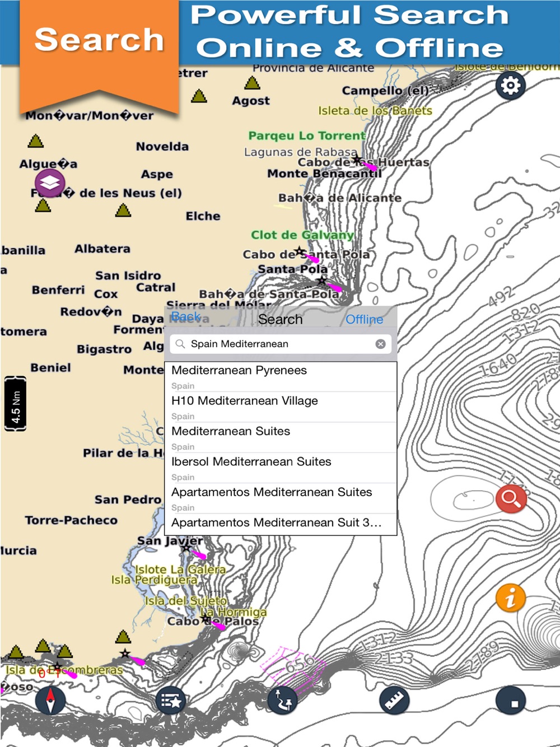Tap the red search magnifier button
The width and height of the screenshot is (560, 747).
coord(511,498)
